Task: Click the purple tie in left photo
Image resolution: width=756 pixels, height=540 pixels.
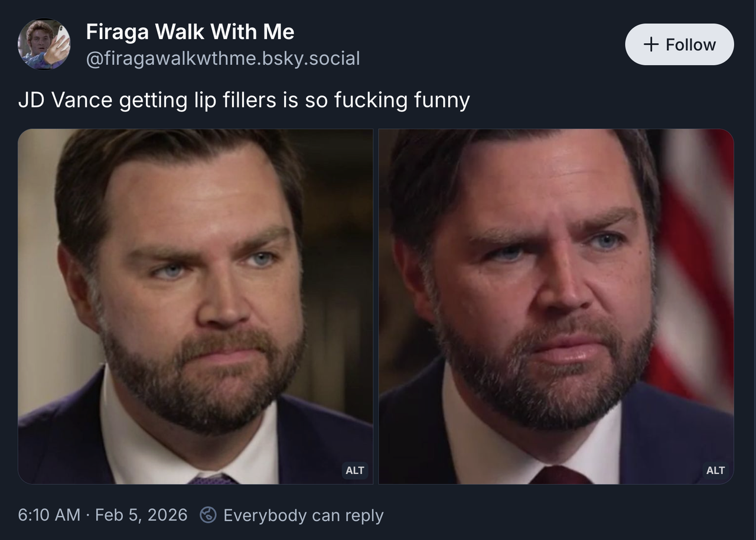Action: 213,479
